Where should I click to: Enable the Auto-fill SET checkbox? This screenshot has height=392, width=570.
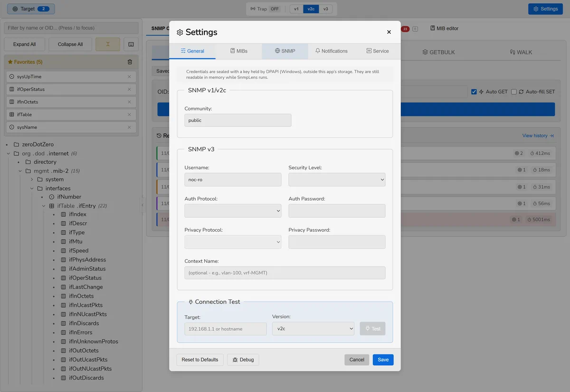(x=513, y=92)
